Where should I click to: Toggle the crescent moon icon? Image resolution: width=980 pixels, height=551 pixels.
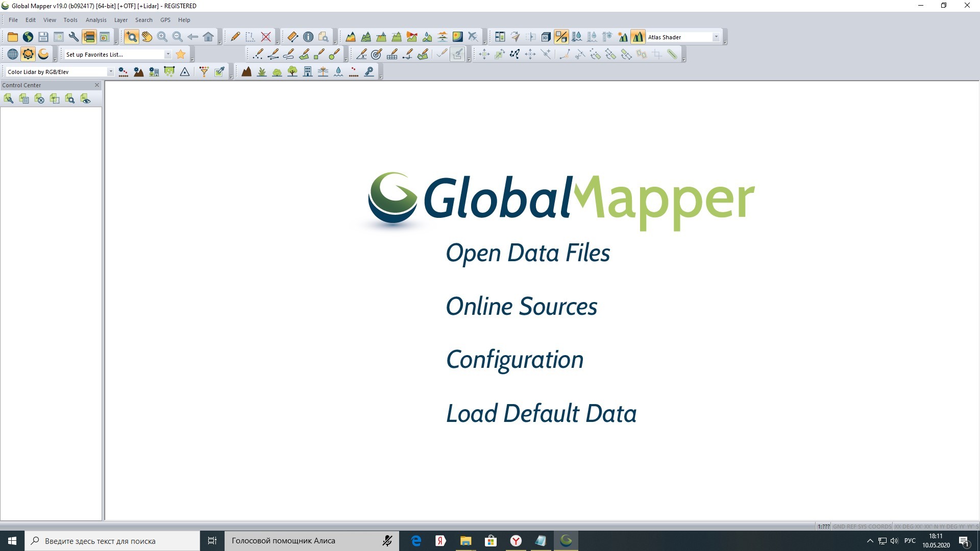[43, 54]
